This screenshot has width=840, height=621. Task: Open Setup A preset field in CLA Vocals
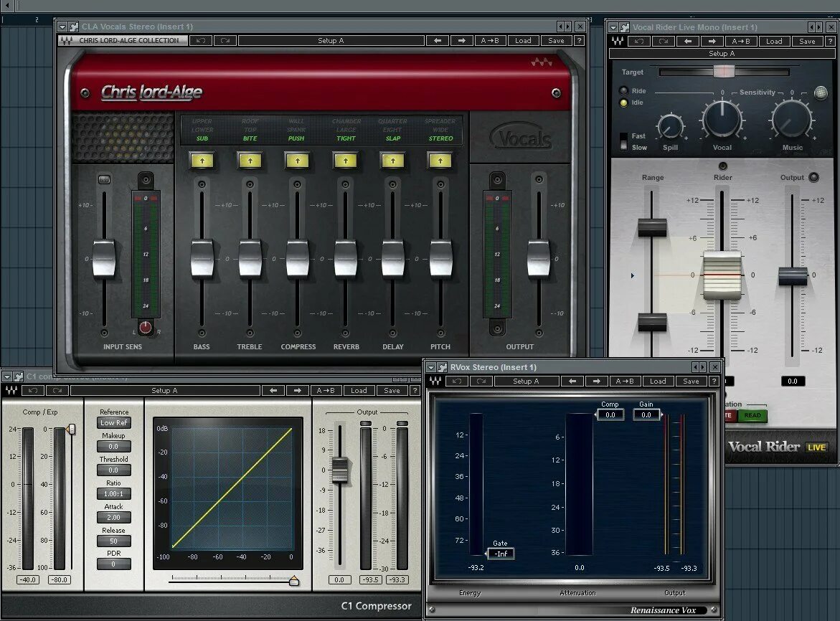click(331, 41)
